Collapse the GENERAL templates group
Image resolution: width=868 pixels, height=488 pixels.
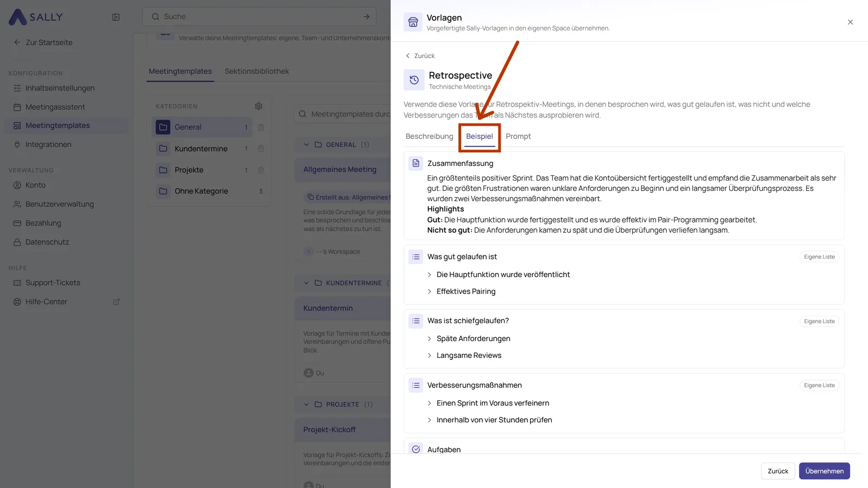coord(307,145)
